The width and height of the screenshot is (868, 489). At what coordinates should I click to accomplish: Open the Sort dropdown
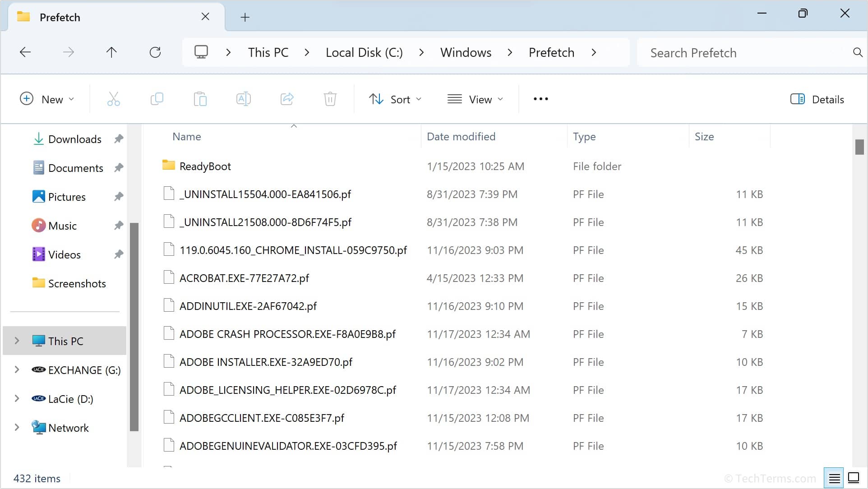coord(395,99)
